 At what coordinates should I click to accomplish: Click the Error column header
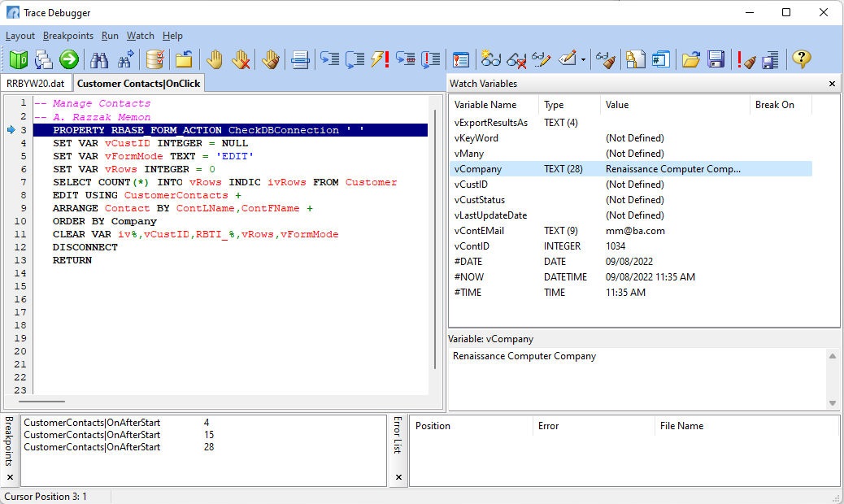(594, 426)
